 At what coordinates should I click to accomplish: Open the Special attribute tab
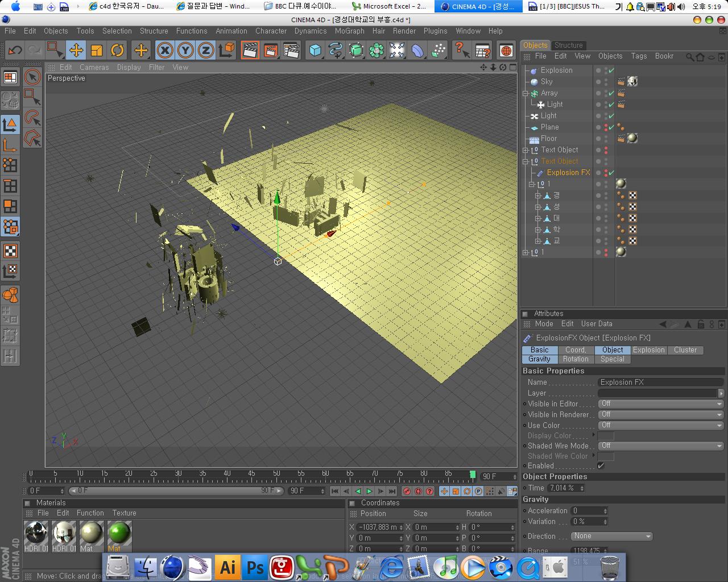[x=613, y=359]
